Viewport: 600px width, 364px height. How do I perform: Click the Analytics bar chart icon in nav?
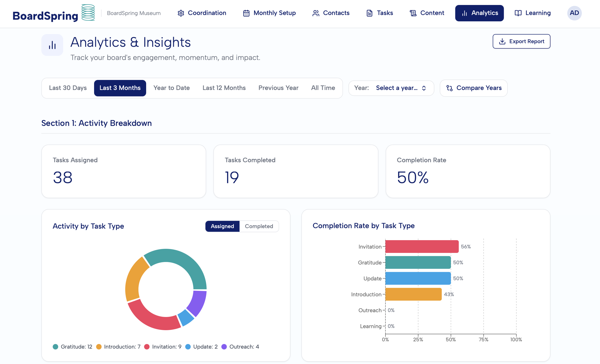(464, 13)
